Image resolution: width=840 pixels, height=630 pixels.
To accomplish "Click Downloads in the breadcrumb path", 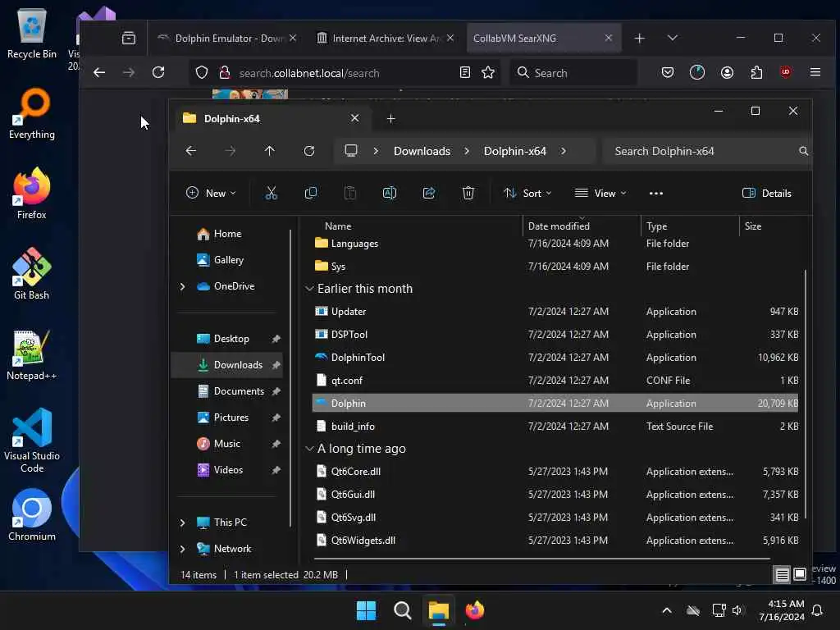I will tap(422, 151).
